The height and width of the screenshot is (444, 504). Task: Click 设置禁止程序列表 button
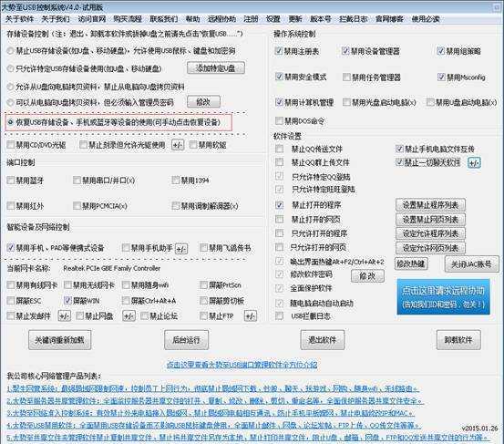pos(430,205)
